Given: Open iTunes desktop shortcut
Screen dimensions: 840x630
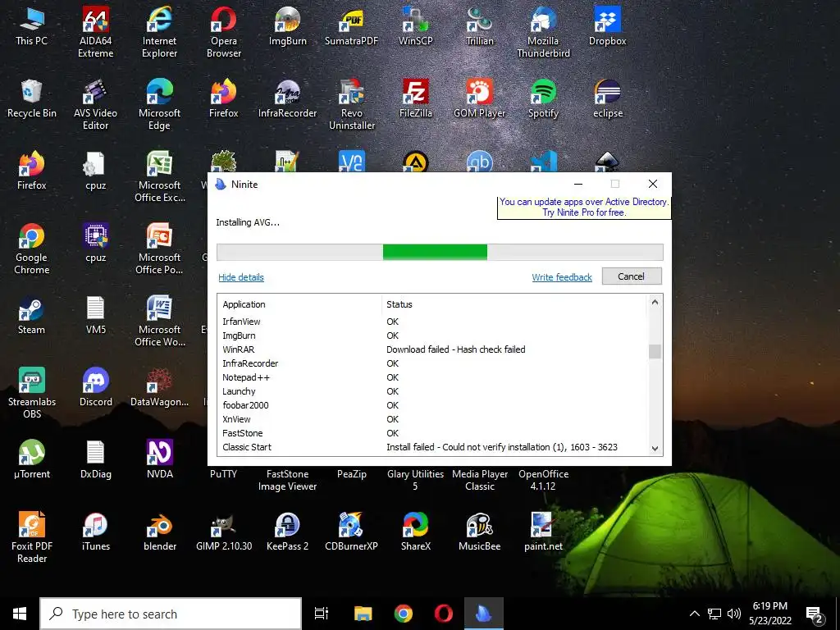Looking at the screenshot, I should point(95,532).
